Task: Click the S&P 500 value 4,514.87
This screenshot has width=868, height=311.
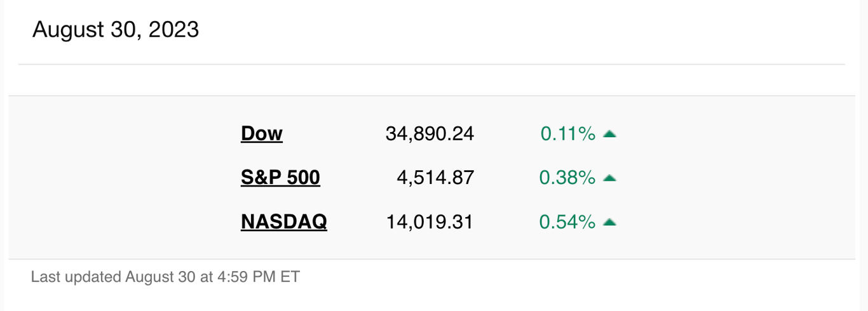Action: 435,178
